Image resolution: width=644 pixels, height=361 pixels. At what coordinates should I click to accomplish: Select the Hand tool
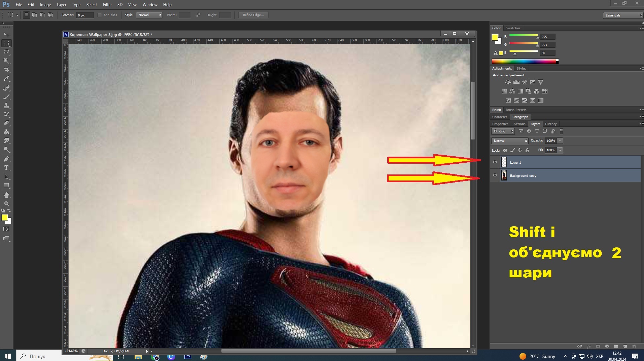[6, 195]
